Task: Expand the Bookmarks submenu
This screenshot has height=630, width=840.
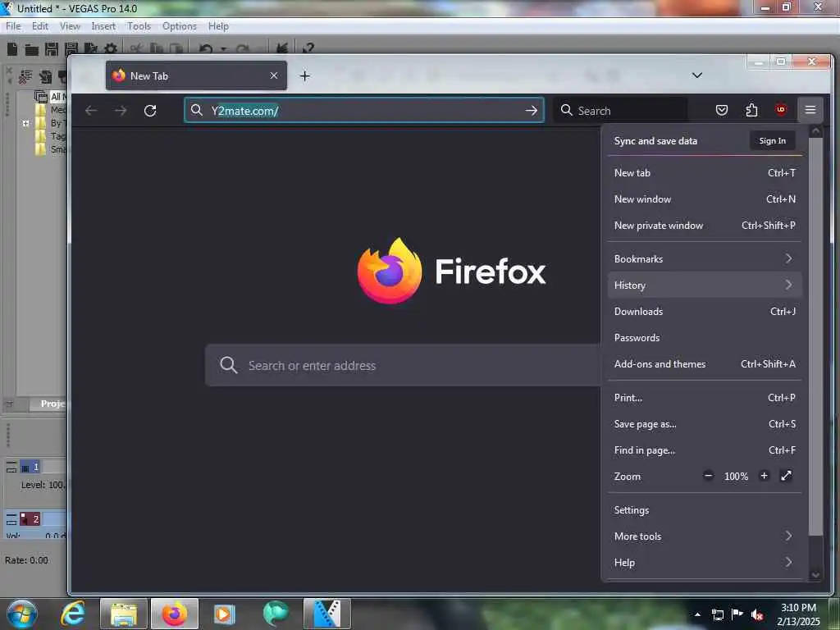Action: pos(705,258)
